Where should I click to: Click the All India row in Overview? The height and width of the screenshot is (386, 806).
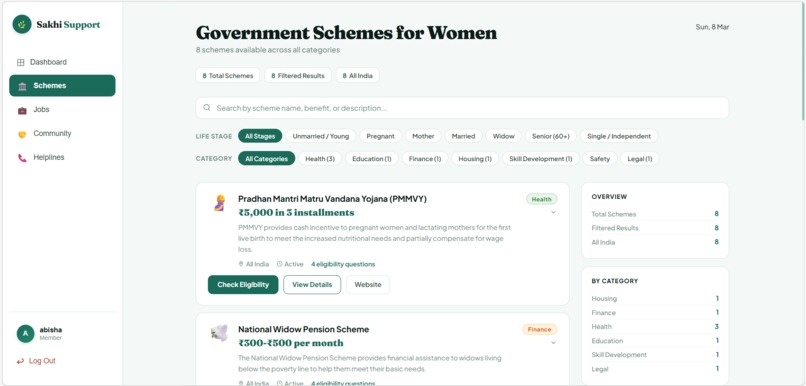pyautogui.click(x=655, y=242)
